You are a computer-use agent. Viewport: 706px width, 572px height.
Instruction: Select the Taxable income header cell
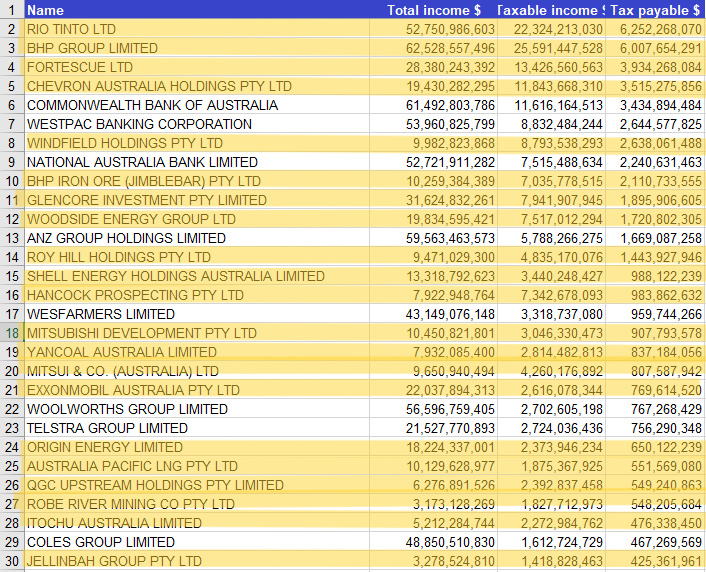click(551, 10)
